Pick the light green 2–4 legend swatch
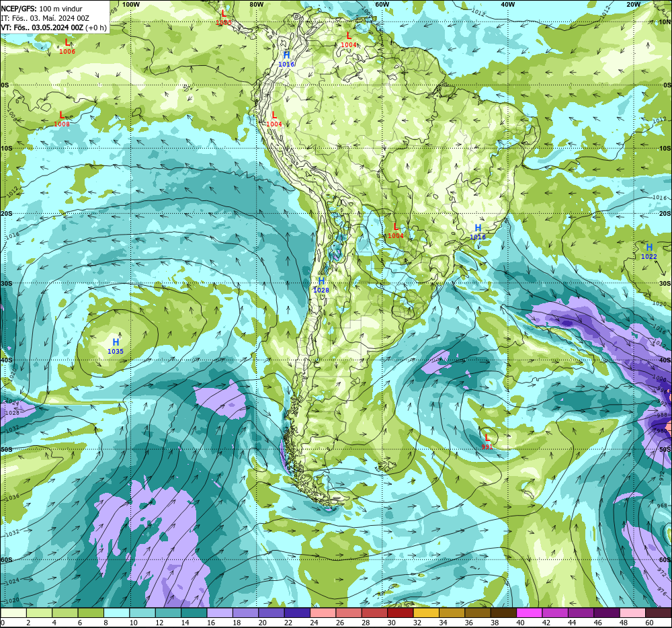Screen dimensions: 672x628 pyautogui.click(x=40, y=613)
